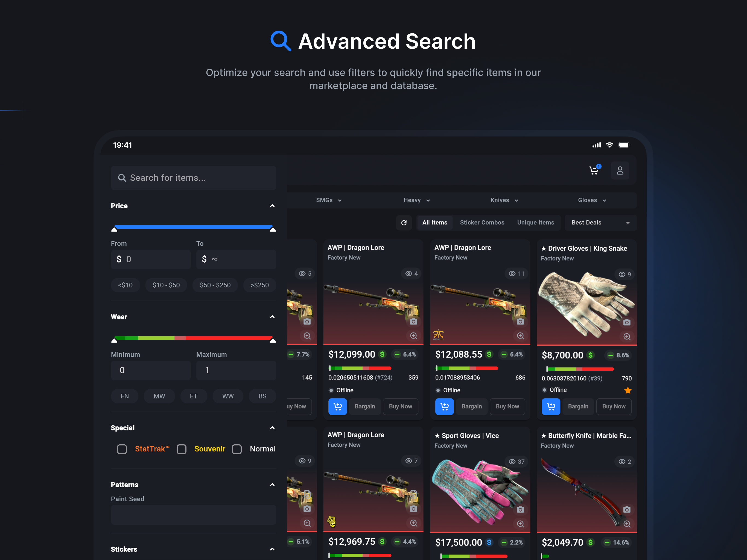Focus the Search for items field
Image resolution: width=747 pixels, height=560 pixels.
pyautogui.click(x=193, y=178)
